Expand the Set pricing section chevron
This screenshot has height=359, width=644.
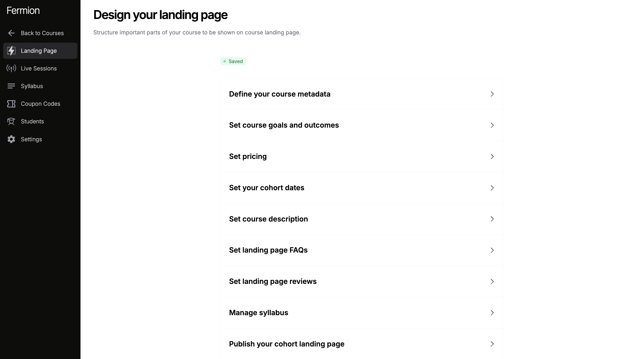point(492,156)
